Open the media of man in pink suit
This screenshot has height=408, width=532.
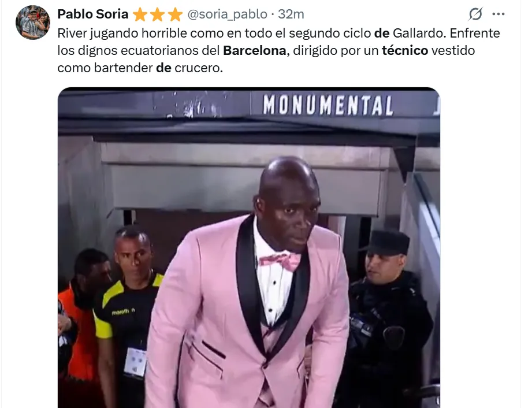(249, 248)
